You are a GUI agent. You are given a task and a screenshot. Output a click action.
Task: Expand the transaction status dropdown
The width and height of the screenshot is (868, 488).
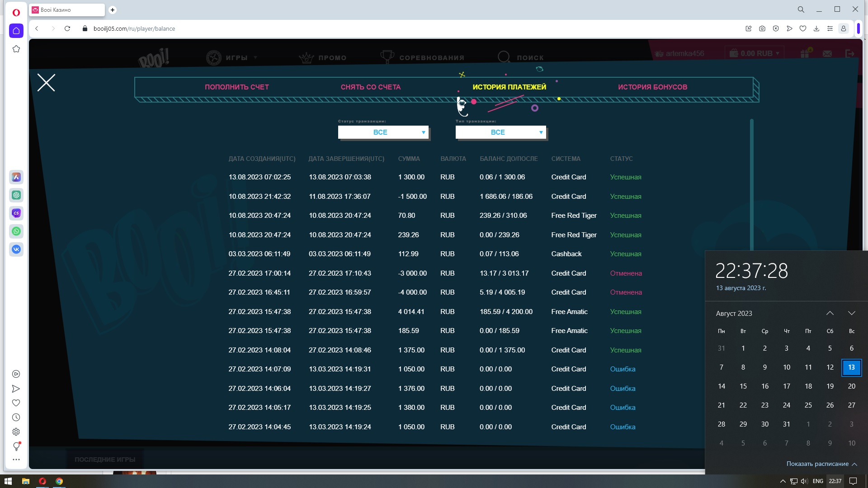pos(383,132)
